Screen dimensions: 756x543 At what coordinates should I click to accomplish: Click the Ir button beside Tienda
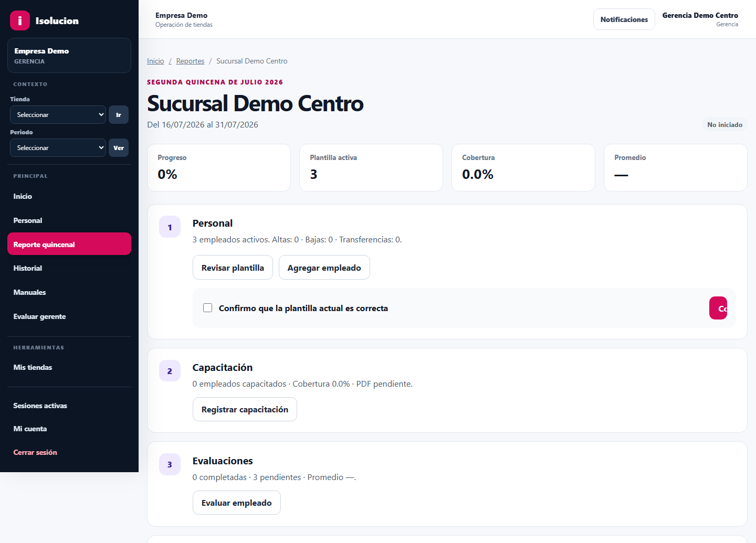[x=119, y=114]
